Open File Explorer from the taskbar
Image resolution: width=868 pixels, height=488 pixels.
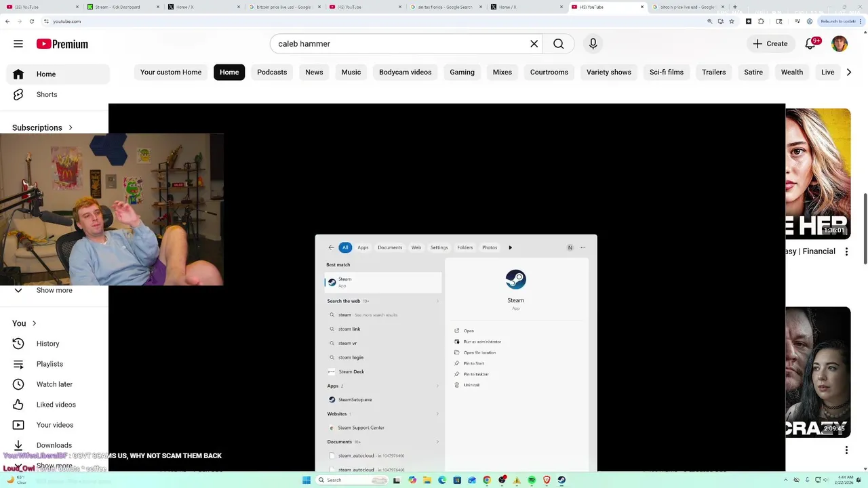click(x=427, y=480)
